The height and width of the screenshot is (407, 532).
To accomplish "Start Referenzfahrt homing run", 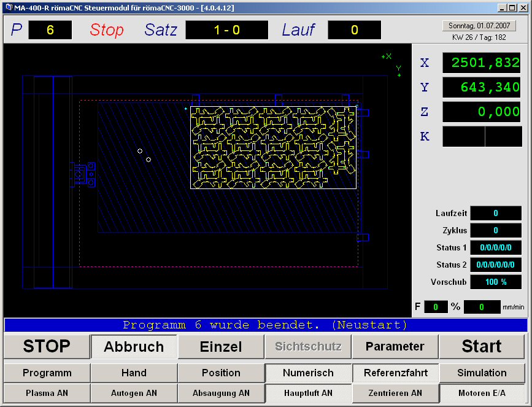I will tap(395, 373).
